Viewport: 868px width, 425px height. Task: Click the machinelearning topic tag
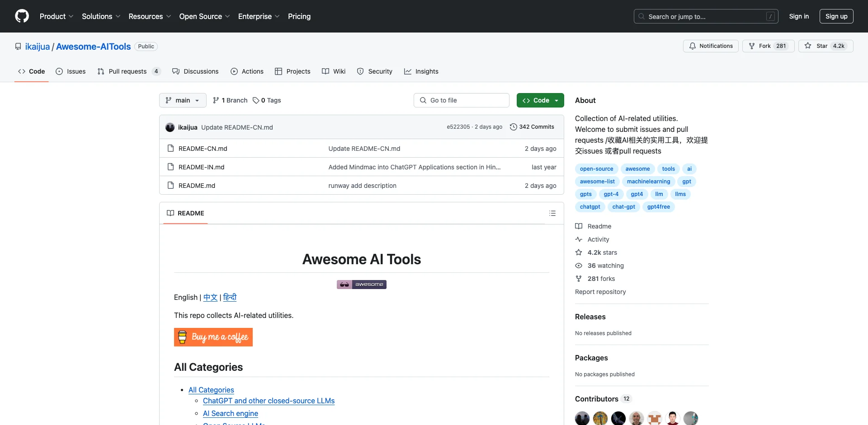pos(648,182)
